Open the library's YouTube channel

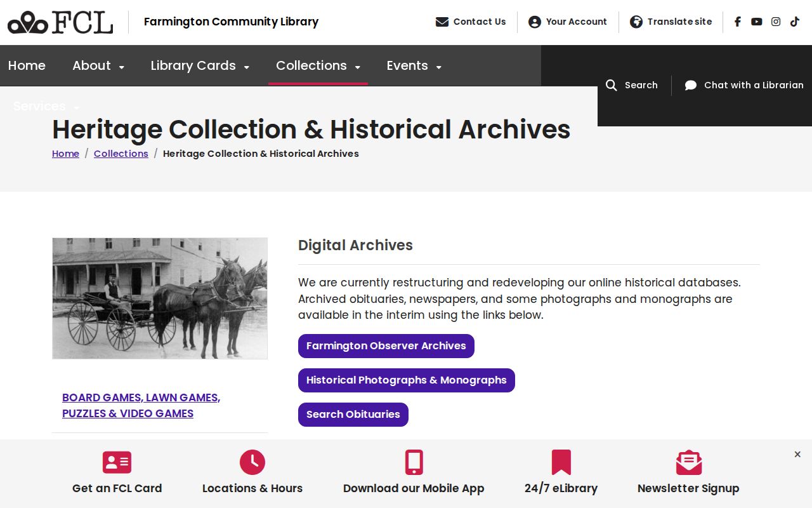pos(757,22)
